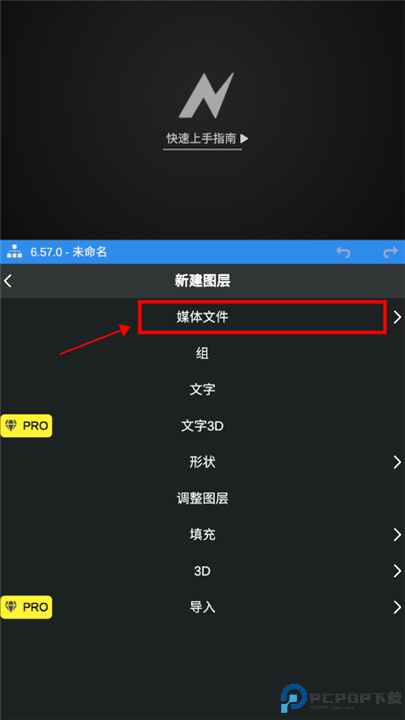
Task: Click the PRO badge beside 导入
Action: (x=26, y=607)
